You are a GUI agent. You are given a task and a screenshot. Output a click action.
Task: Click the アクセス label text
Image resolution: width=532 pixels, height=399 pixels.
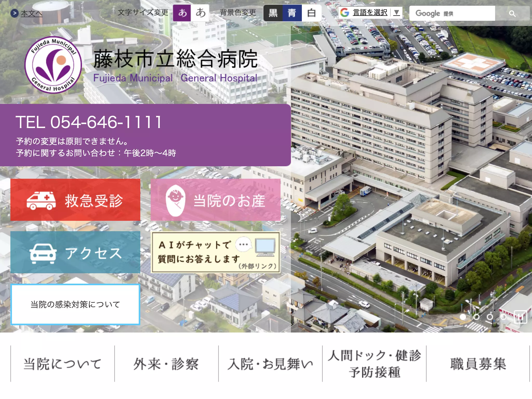[x=94, y=253]
